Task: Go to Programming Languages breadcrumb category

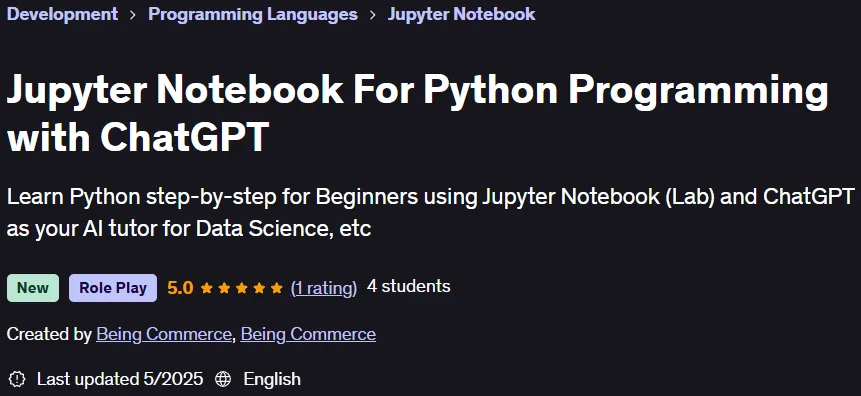Action: click(x=253, y=14)
